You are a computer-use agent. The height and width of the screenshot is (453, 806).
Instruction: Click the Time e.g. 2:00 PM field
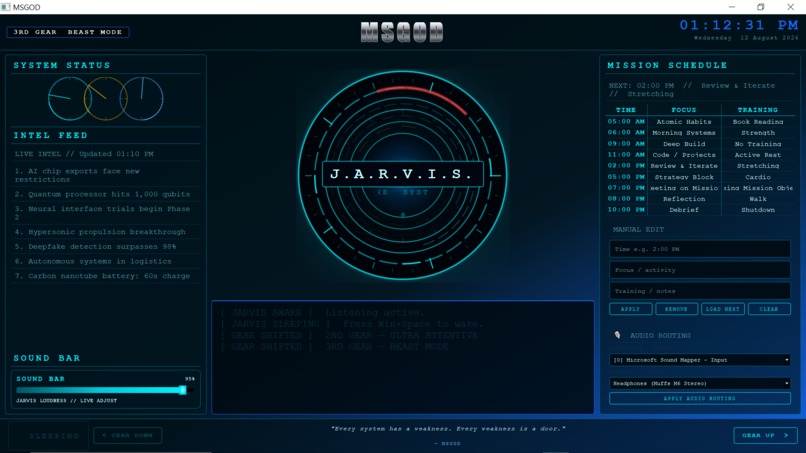click(x=700, y=249)
